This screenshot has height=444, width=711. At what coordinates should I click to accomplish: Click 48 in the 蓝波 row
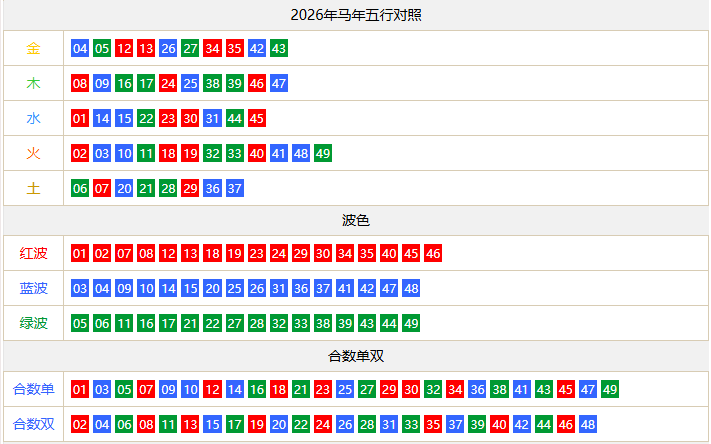coord(411,288)
